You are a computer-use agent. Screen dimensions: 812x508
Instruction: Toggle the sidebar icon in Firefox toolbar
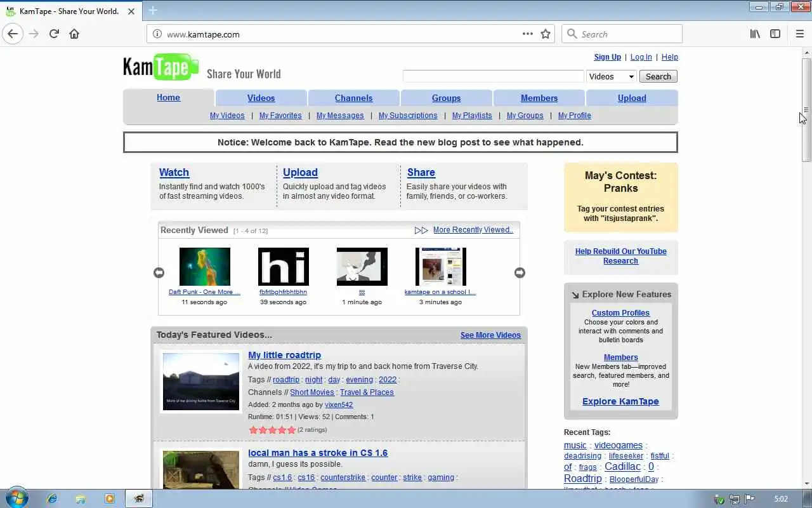775,34
